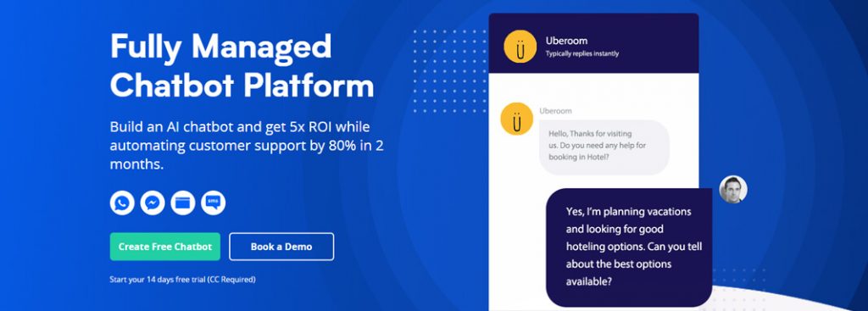Screen dimensions: 868x311
Task: Click the '14 days free trial' note
Action: tap(183, 280)
